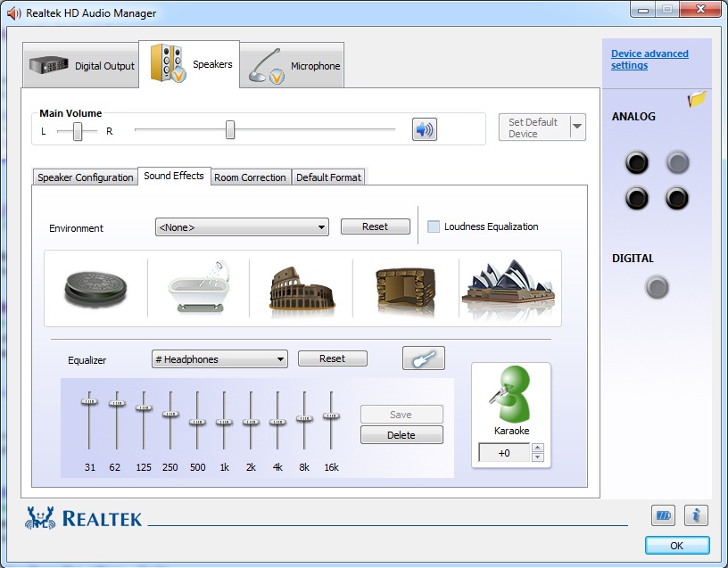The width and height of the screenshot is (728, 568).
Task: Open the Environment dropdown showing <None>
Action: point(242,227)
